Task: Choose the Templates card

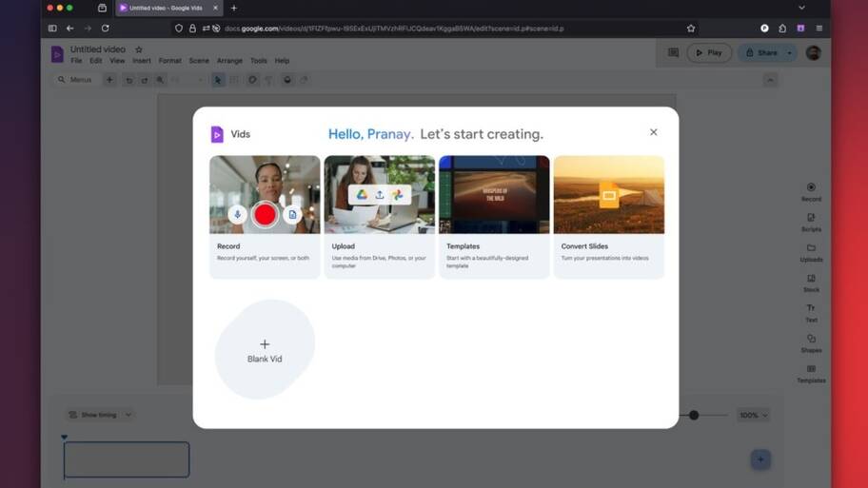Action: coord(494,216)
